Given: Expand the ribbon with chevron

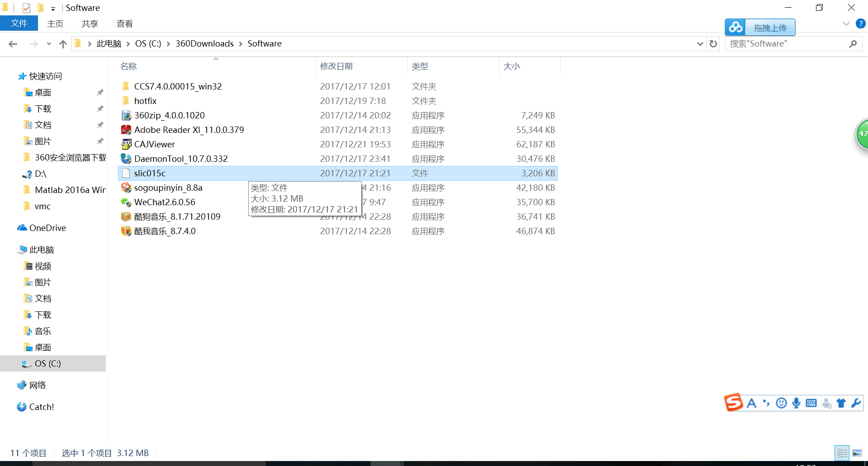Looking at the screenshot, I should tap(846, 24).
